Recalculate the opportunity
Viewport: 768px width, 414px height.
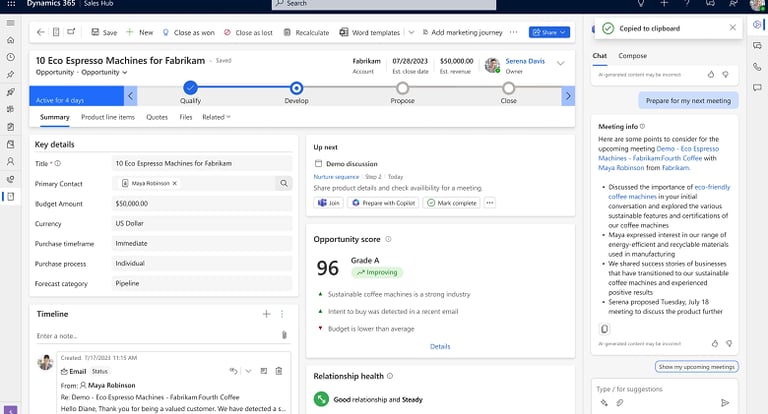[307, 32]
